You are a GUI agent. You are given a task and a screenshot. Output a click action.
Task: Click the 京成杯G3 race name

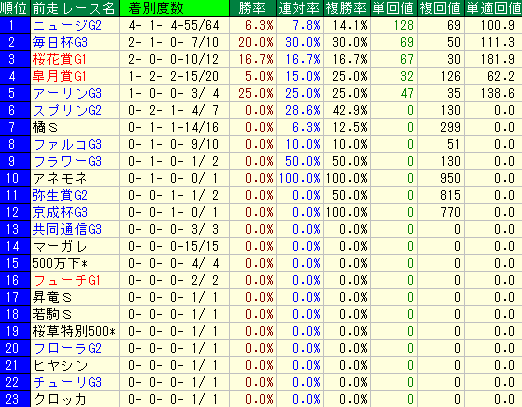(60, 212)
